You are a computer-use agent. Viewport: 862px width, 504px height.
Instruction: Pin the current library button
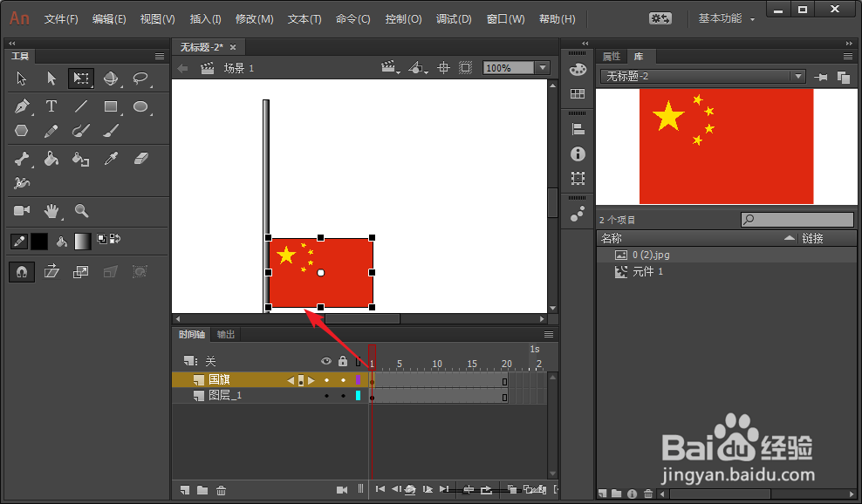pos(820,77)
